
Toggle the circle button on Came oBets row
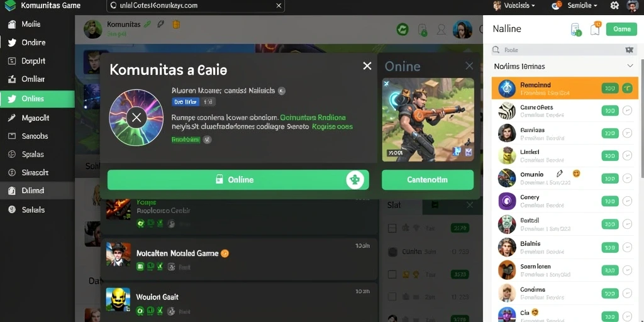click(627, 111)
